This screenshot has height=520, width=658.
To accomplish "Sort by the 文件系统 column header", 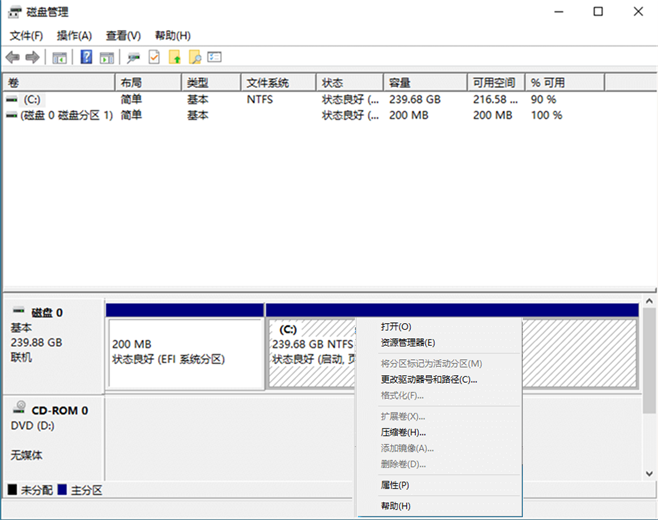I will (x=268, y=82).
